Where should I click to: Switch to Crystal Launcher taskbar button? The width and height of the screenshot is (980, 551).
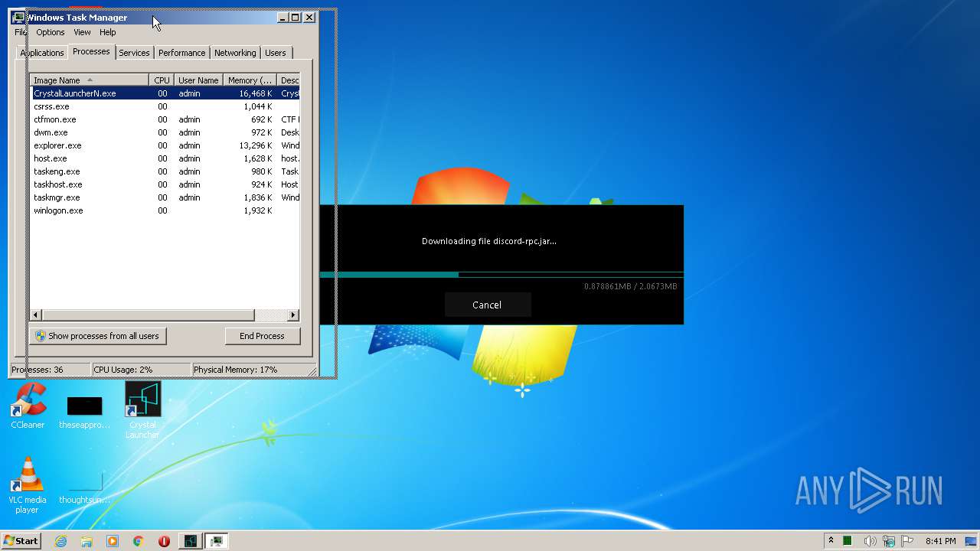coord(190,541)
